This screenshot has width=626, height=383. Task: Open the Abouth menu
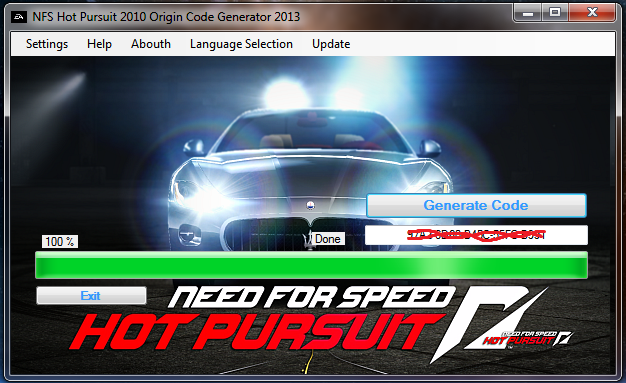(x=151, y=44)
